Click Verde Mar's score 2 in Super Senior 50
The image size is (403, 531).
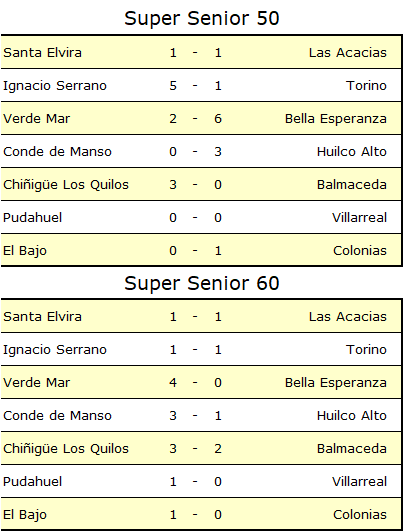pyautogui.click(x=173, y=119)
